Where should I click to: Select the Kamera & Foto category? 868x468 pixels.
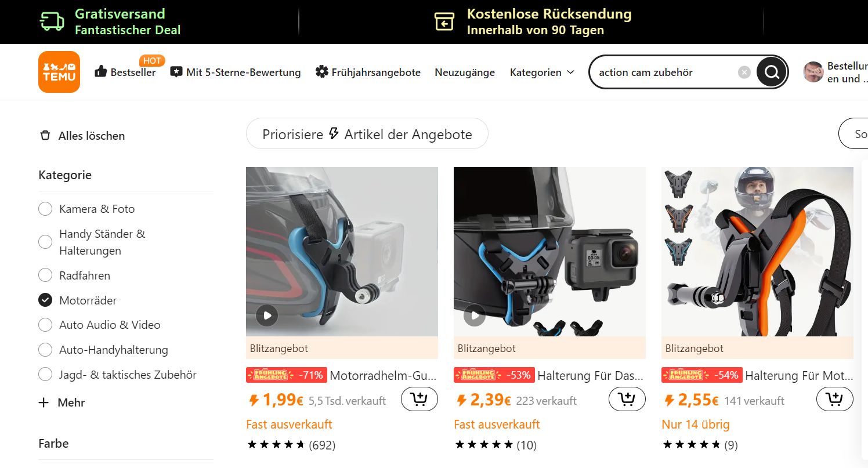pos(45,209)
